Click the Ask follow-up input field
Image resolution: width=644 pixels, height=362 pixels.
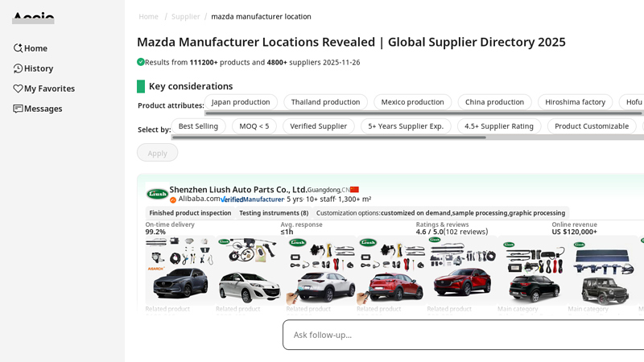click(464, 335)
